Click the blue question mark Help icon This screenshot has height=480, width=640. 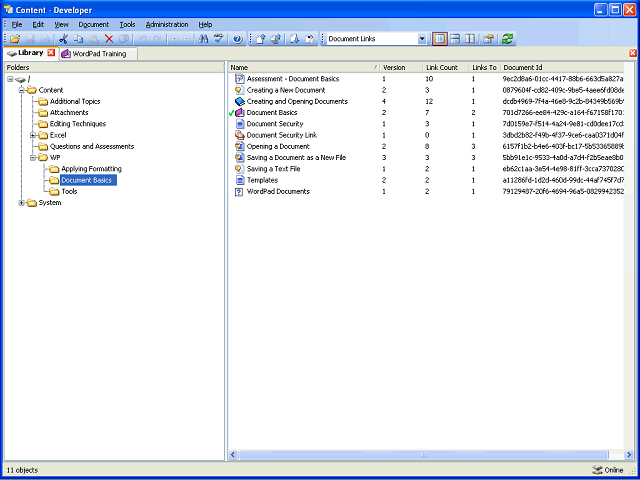coord(238,39)
